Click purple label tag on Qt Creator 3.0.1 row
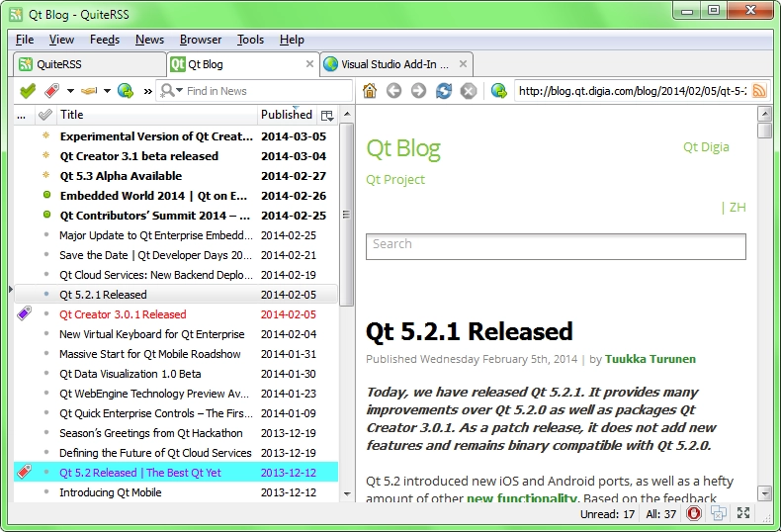The width and height of the screenshot is (781, 532). point(25,313)
